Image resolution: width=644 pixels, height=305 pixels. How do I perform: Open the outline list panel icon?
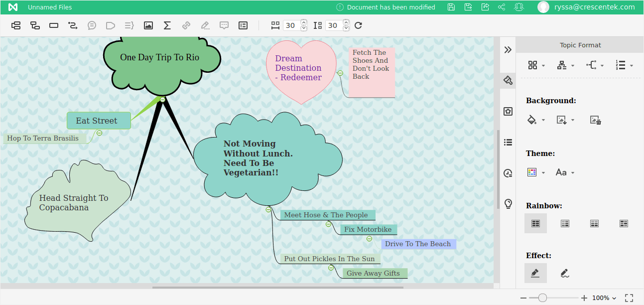[x=508, y=142]
